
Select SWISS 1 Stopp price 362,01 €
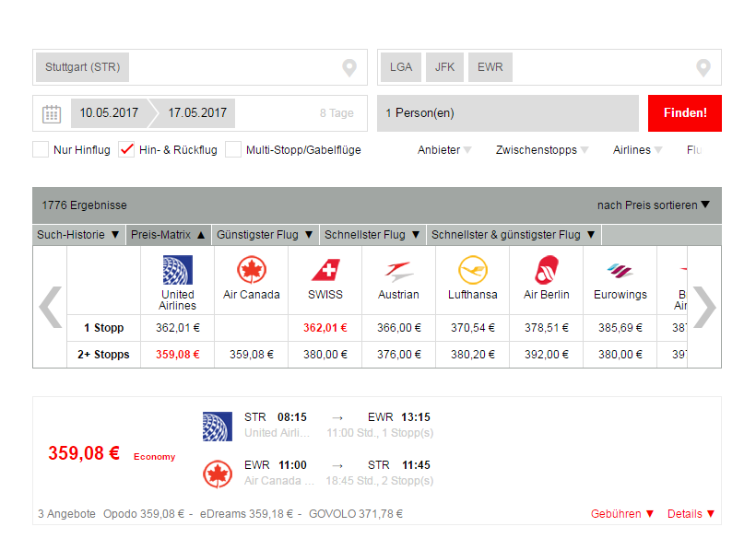tap(325, 328)
